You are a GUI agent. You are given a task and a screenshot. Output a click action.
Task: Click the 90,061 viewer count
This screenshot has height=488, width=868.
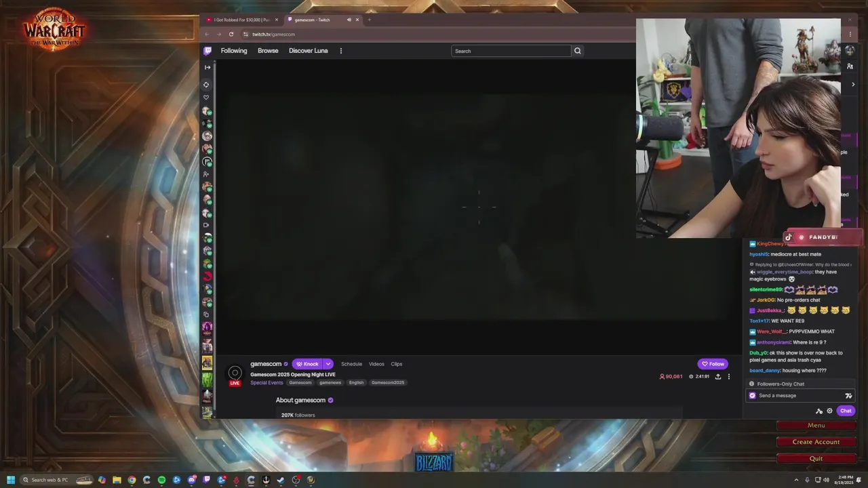click(671, 376)
